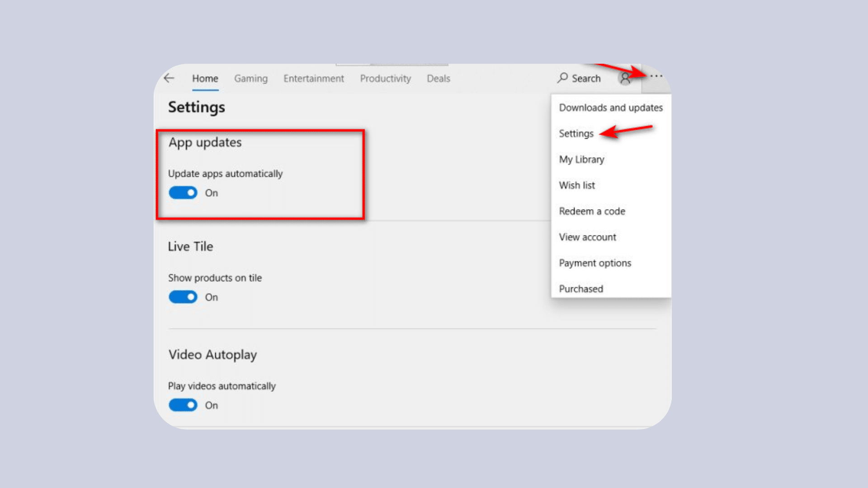Open the Gaming tab
This screenshot has height=488, width=868.
[x=251, y=78]
